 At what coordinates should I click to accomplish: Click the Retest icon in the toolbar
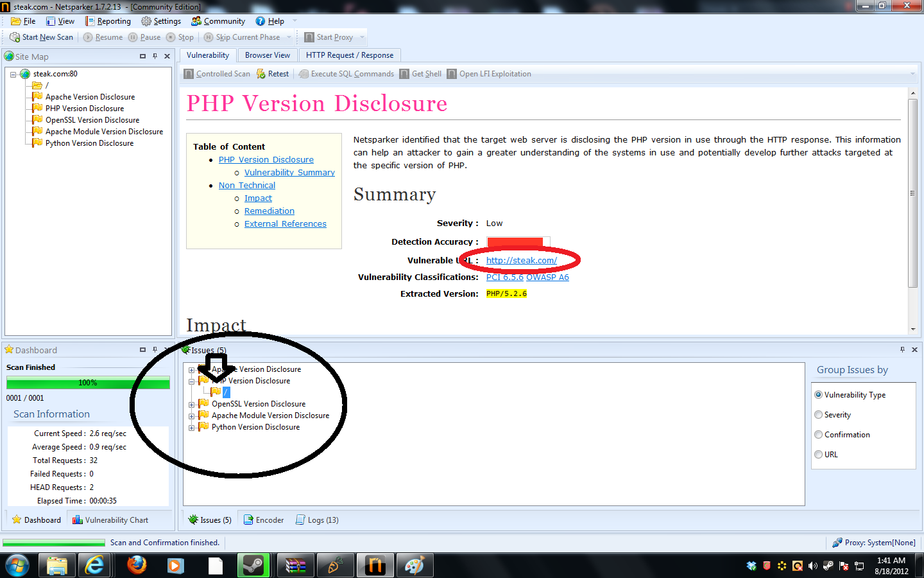tap(261, 74)
